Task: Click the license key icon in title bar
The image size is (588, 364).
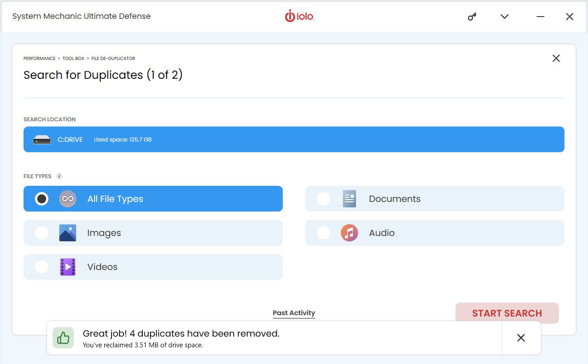Action: (472, 17)
